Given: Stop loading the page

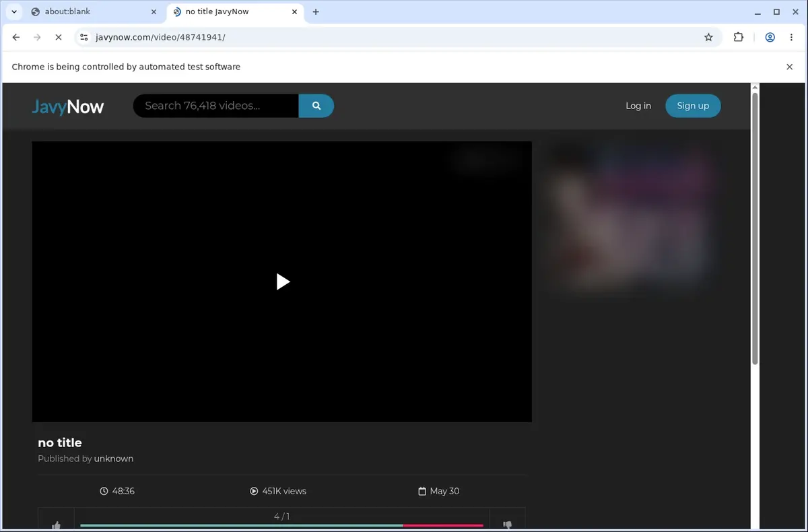Looking at the screenshot, I should click(58, 38).
